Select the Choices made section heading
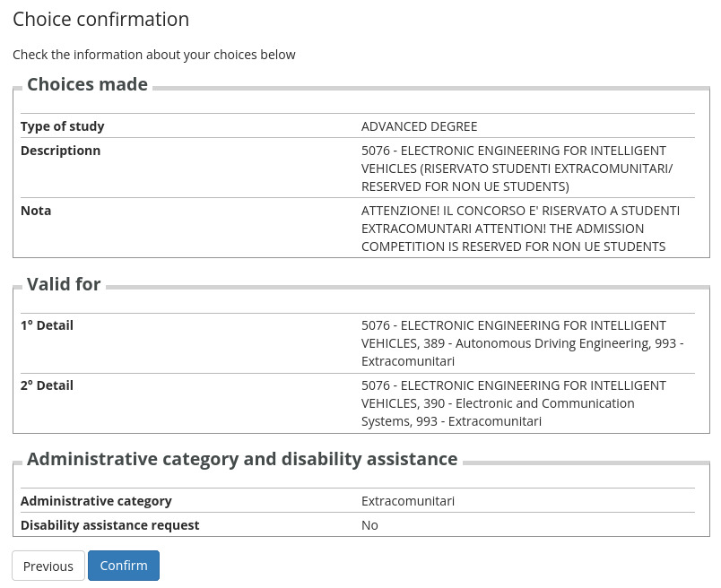This screenshot has height=588, width=721. click(87, 84)
